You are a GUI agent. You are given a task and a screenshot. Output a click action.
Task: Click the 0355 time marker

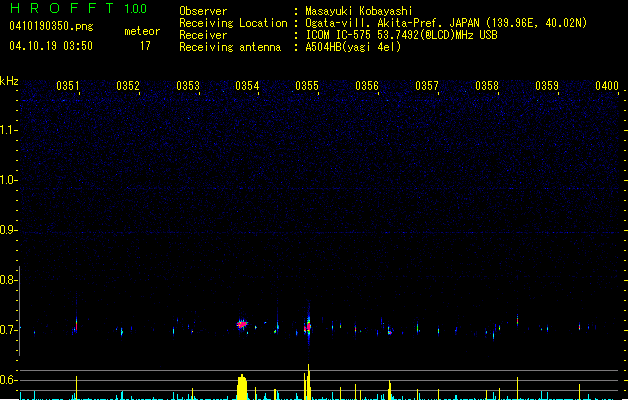click(x=307, y=86)
